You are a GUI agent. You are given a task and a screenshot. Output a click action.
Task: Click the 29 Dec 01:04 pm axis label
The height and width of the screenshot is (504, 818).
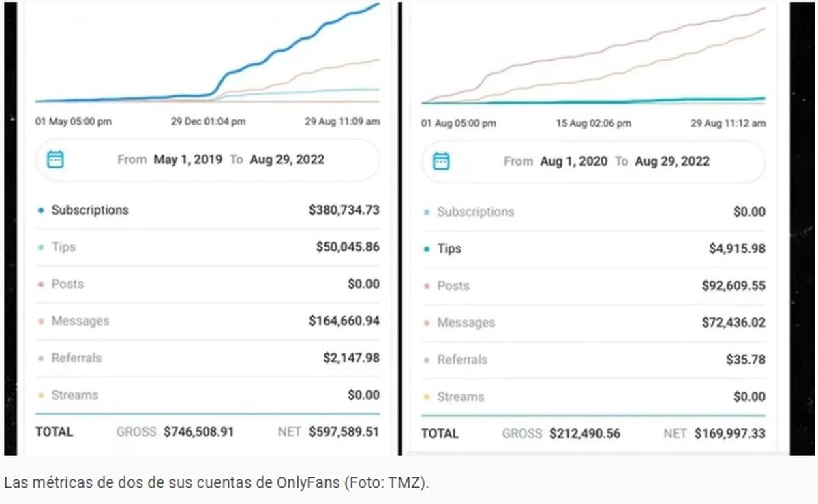[208, 122]
